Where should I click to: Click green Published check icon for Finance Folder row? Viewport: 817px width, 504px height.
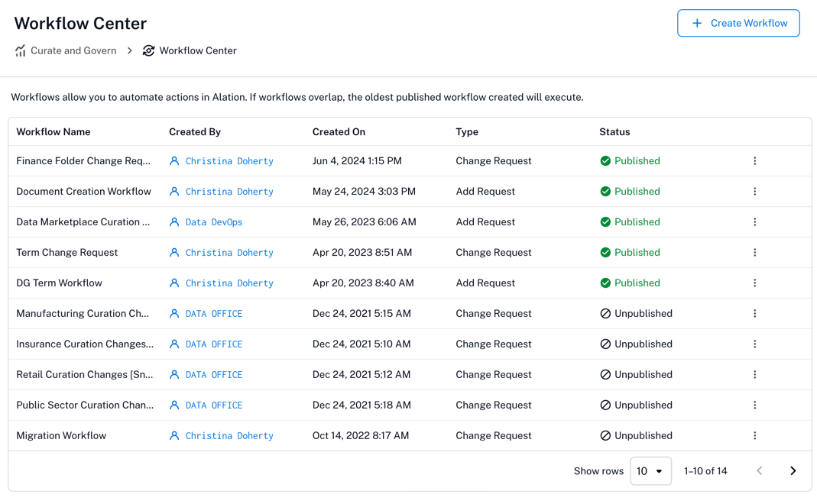(x=605, y=161)
